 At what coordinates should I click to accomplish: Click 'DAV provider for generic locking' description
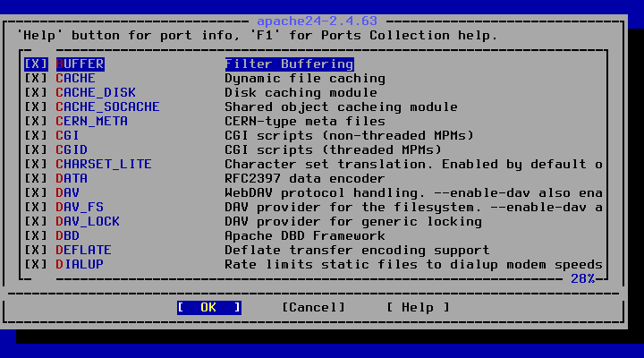[x=353, y=222]
